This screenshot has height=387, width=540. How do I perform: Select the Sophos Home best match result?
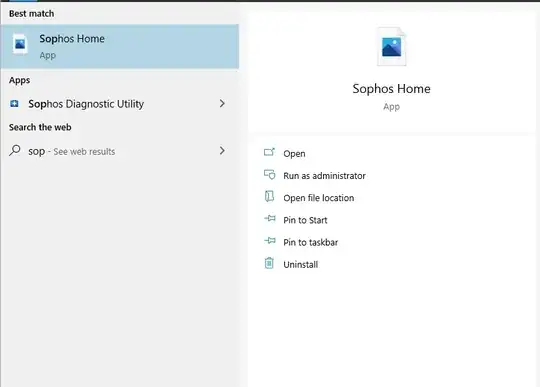pos(120,46)
